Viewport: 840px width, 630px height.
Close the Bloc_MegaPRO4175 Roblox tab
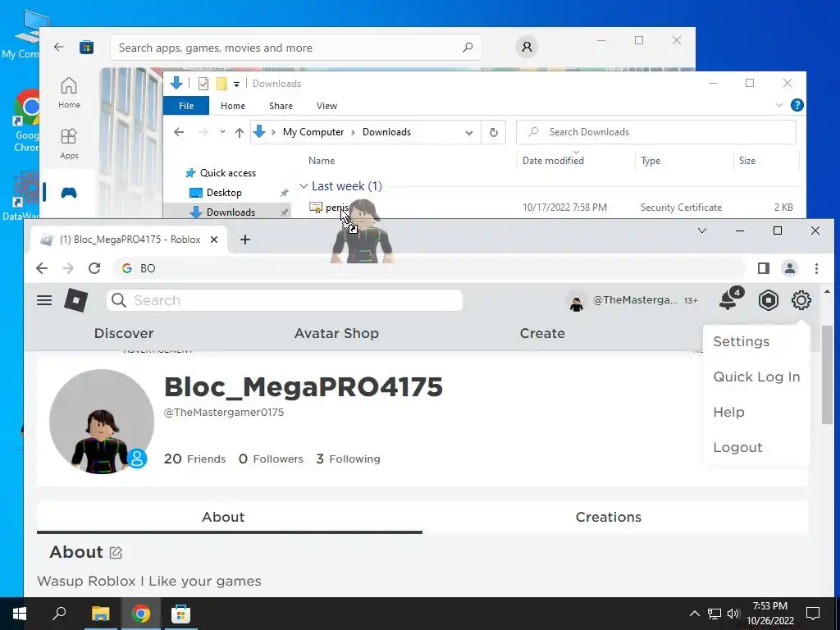[x=214, y=240]
